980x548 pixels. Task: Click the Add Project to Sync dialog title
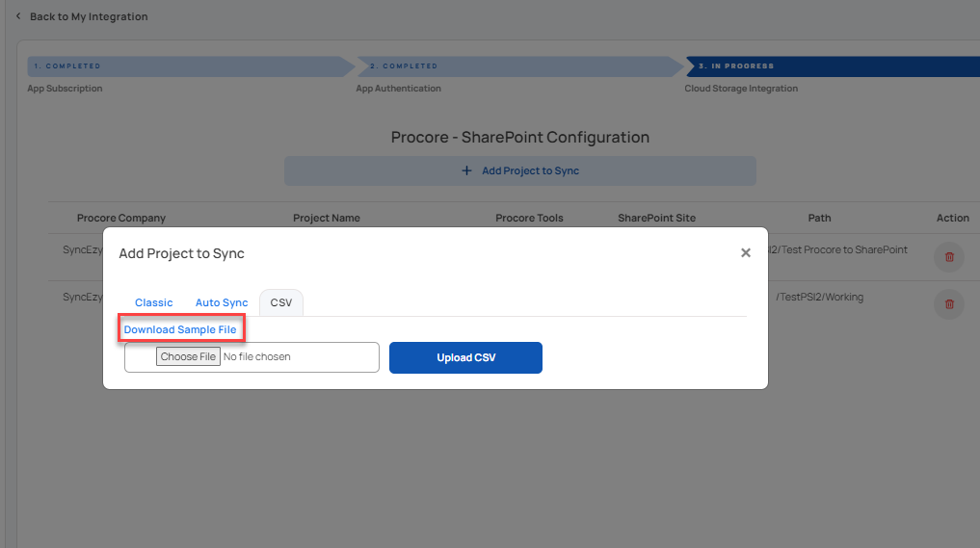[182, 253]
